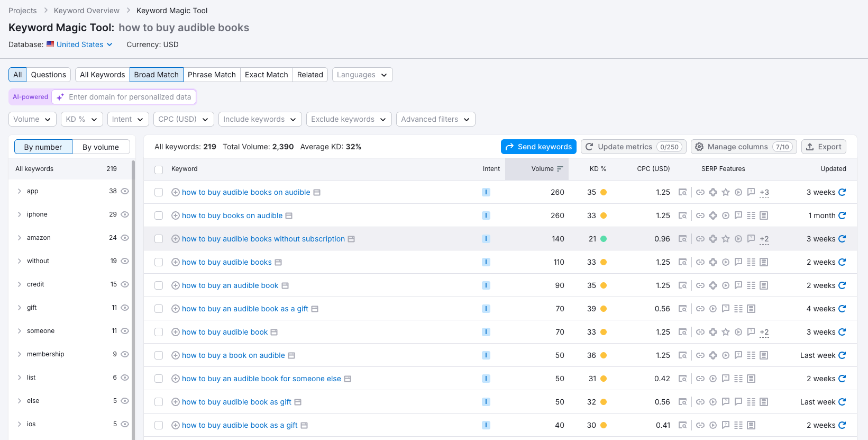Open the Volume filter dropdown

coord(32,119)
